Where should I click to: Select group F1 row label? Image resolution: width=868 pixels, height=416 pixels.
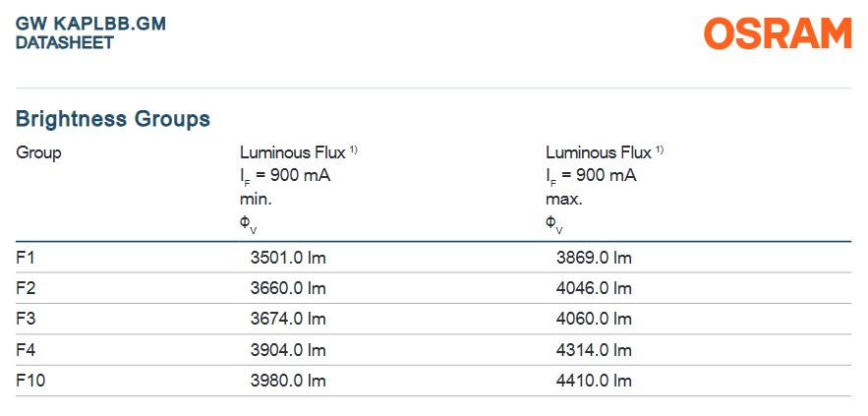point(26,258)
